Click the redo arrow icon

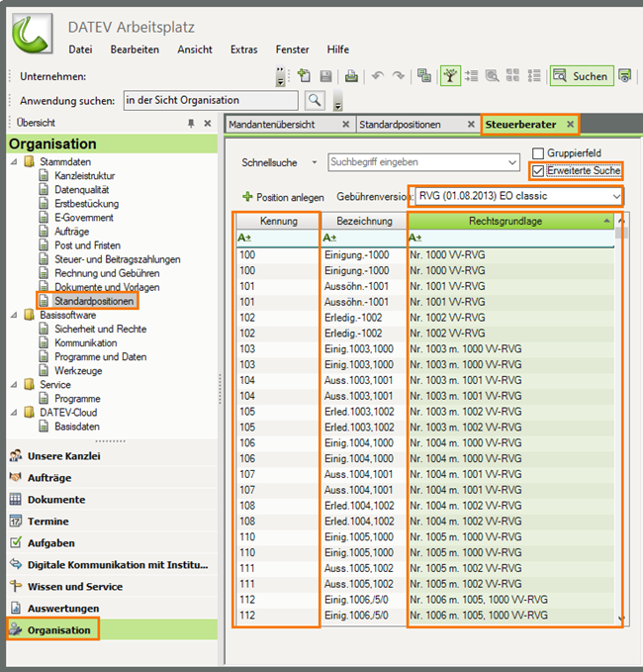pos(398,76)
